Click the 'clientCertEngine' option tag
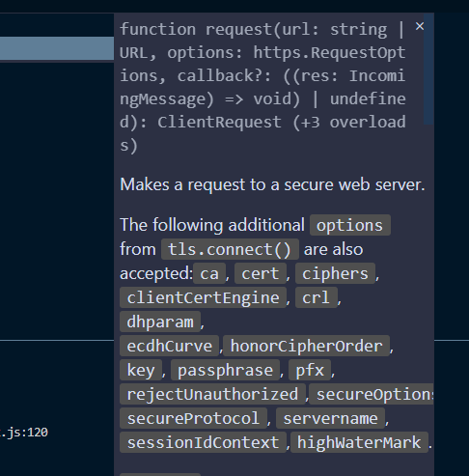 click(x=203, y=297)
